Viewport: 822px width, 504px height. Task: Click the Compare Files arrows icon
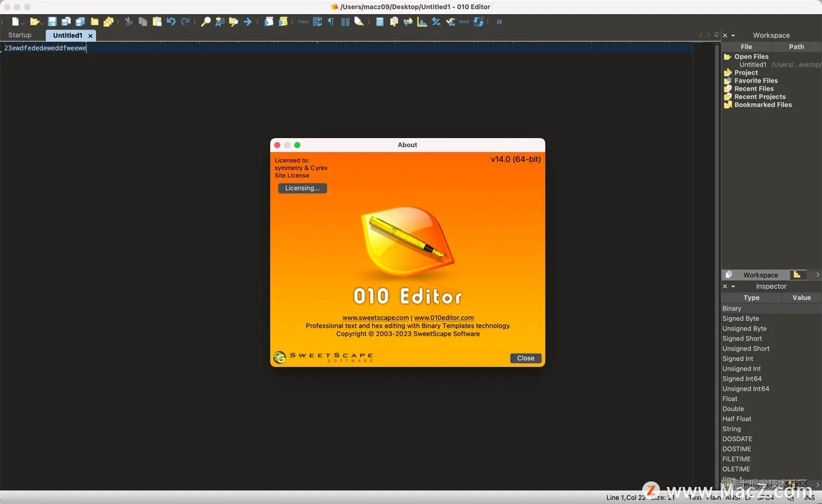408,22
